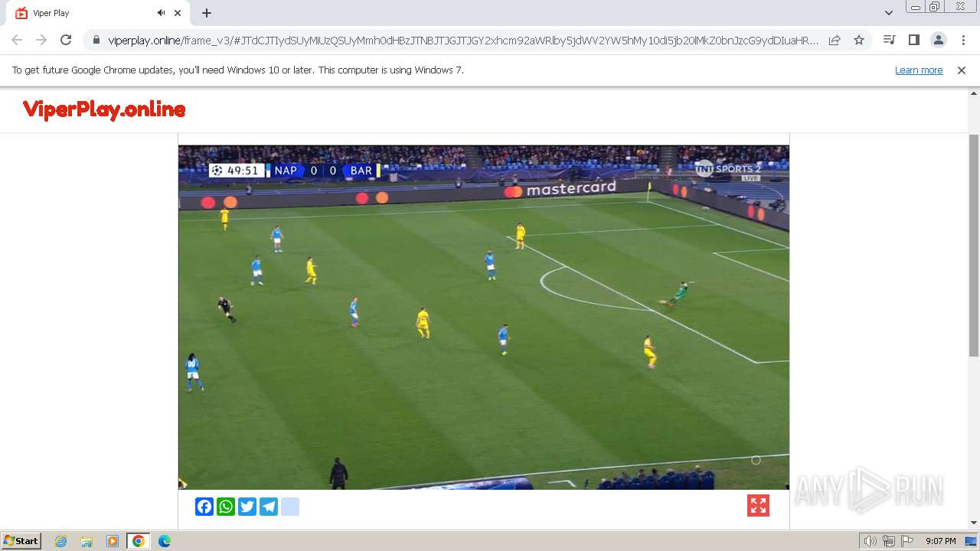
Task: Switch to Chrome in the taskbar
Action: [x=139, y=541]
